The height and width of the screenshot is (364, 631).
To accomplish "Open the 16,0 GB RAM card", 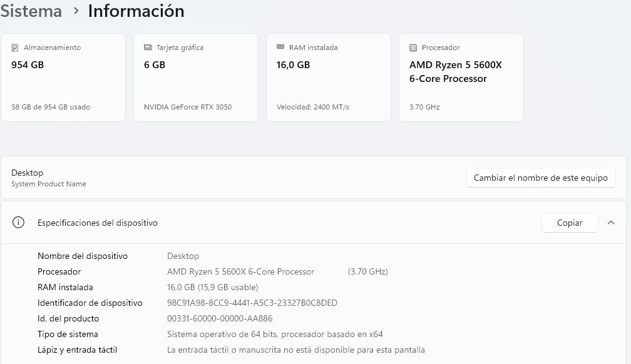I will coord(329,78).
